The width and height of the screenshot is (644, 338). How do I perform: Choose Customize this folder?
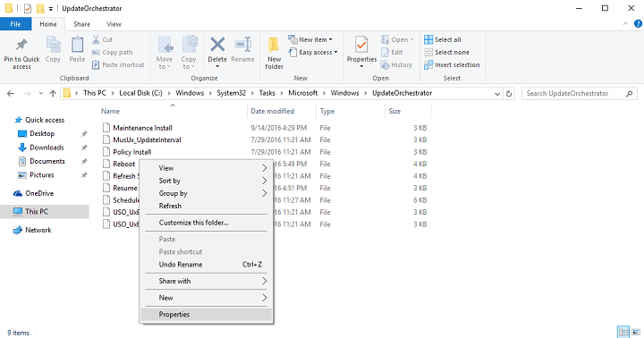click(x=207, y=223)
